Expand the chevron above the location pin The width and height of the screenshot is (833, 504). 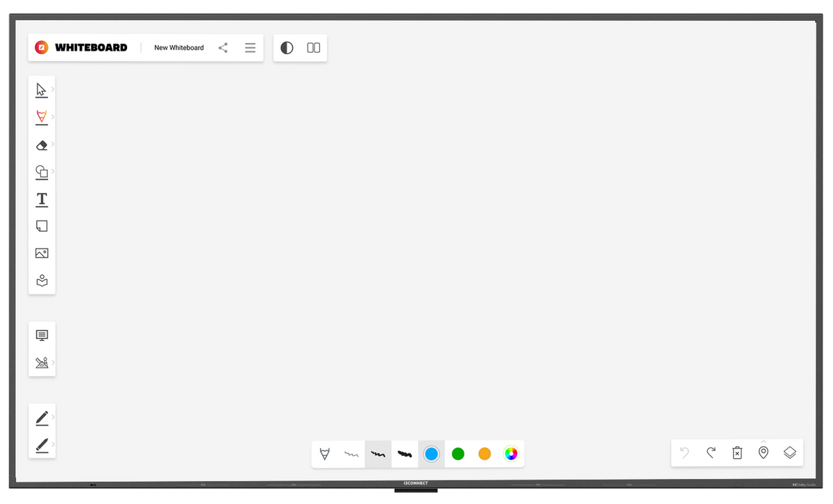764,442
